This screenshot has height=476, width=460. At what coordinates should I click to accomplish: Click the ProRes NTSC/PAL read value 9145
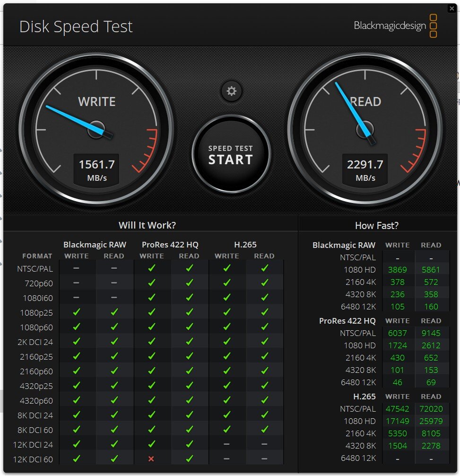click(x=431, y=333)
